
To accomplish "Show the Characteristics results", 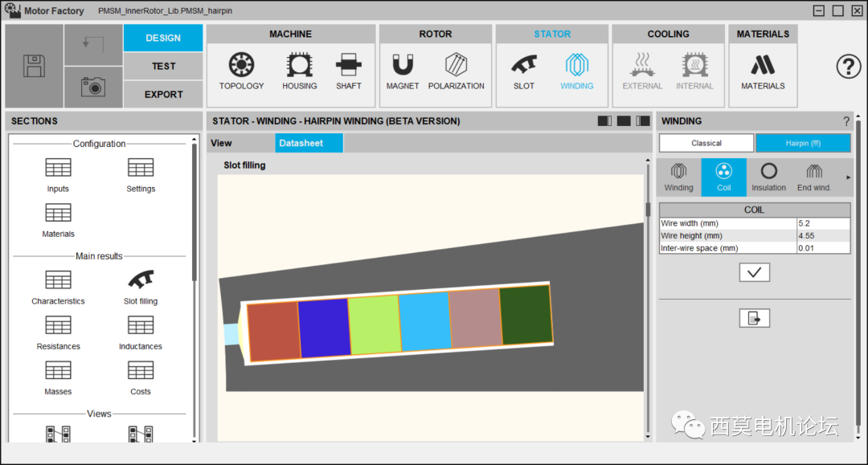I will tap(58, 288).
